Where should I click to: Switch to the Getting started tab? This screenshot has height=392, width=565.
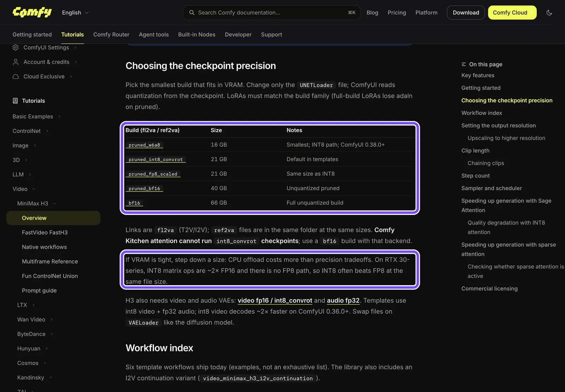click(x=32, y=35)
